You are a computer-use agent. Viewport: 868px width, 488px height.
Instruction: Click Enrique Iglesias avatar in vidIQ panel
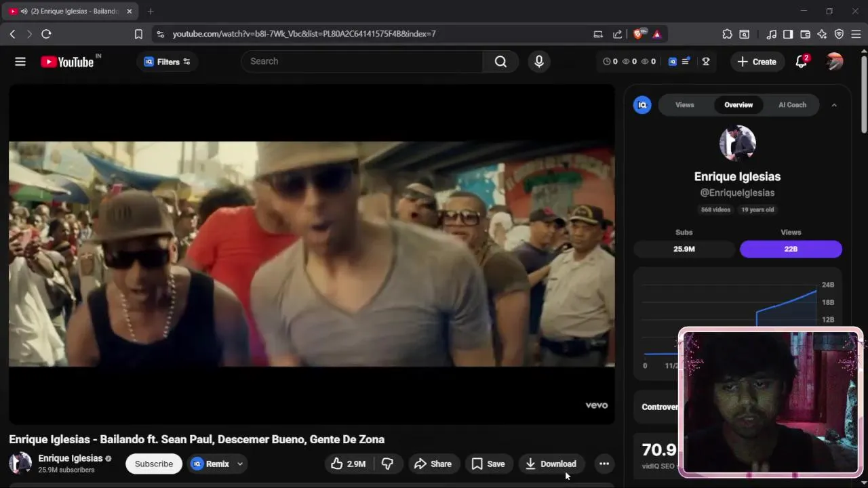pos(737,143)
